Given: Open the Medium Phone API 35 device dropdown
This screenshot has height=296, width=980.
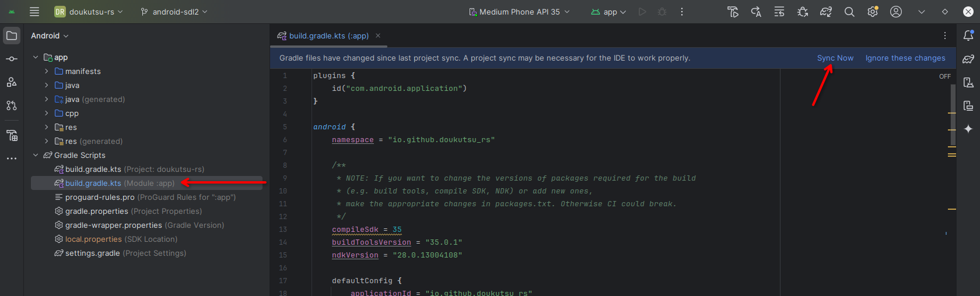Looking at the screenshot, I should [519, 12].
